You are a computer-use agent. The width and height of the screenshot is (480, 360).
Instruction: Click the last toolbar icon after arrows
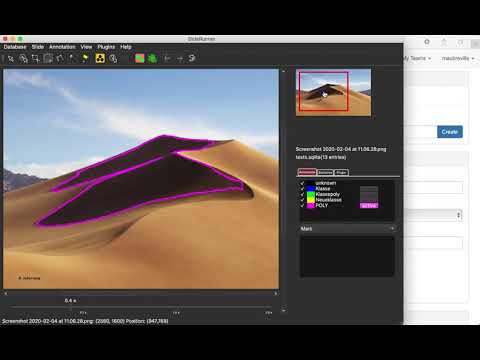pos(192,58)
